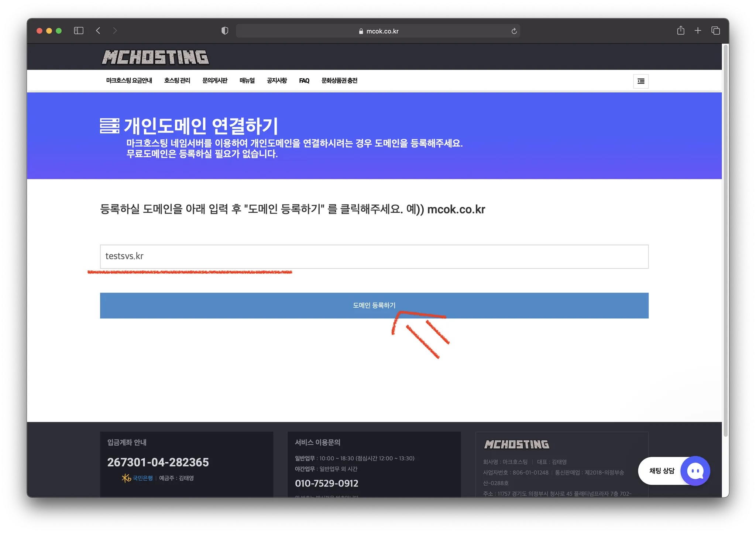Go to 문의게시판 menu
The width and height of the screenshot is (756, 533).
tap(215, 81)
